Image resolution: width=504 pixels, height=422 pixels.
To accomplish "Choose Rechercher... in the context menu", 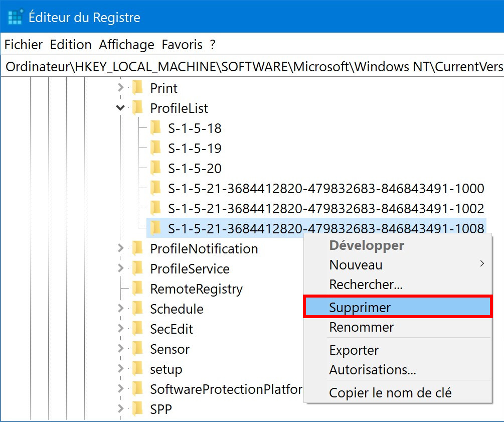I will [398, 285].
